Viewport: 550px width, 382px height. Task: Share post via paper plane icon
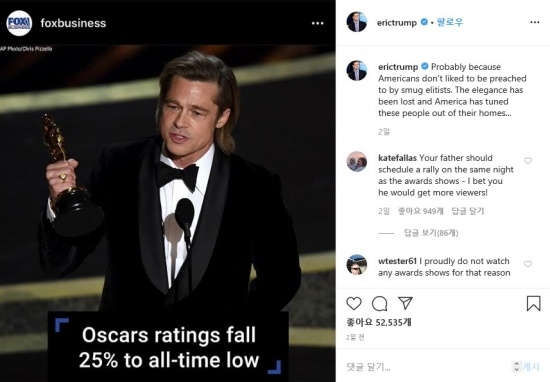405,303
